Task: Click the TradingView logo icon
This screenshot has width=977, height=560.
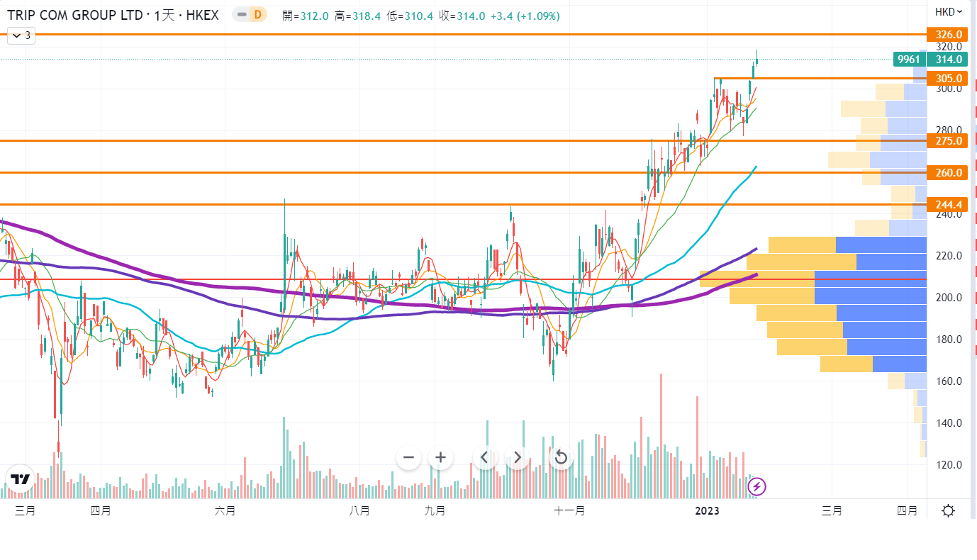Action: click(20, 479)
